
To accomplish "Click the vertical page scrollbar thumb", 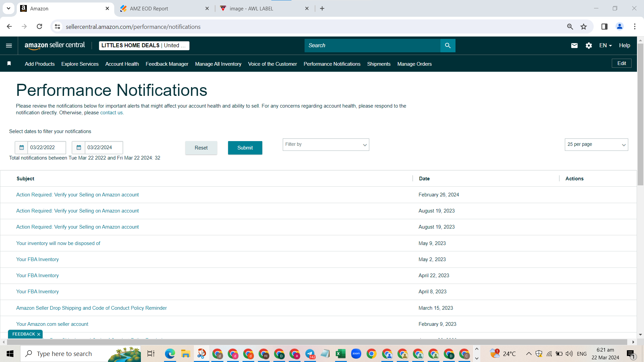I will (640, 114).
